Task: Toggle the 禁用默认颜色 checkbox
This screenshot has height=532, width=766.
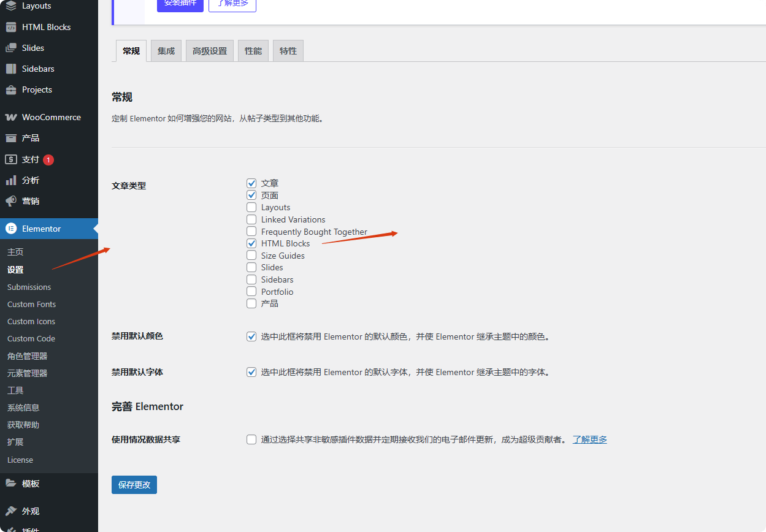Action: coord(251,336)
